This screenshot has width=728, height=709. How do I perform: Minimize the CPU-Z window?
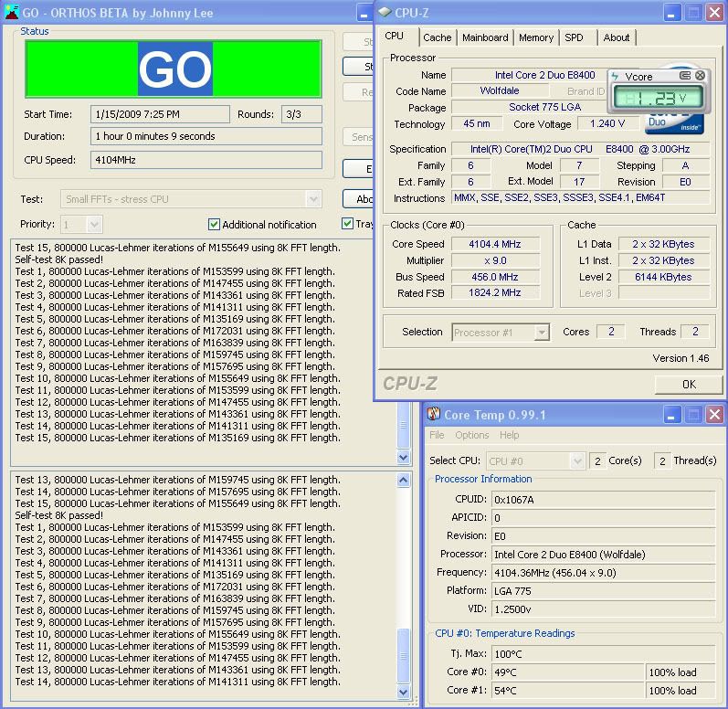[x=670, y=13]
